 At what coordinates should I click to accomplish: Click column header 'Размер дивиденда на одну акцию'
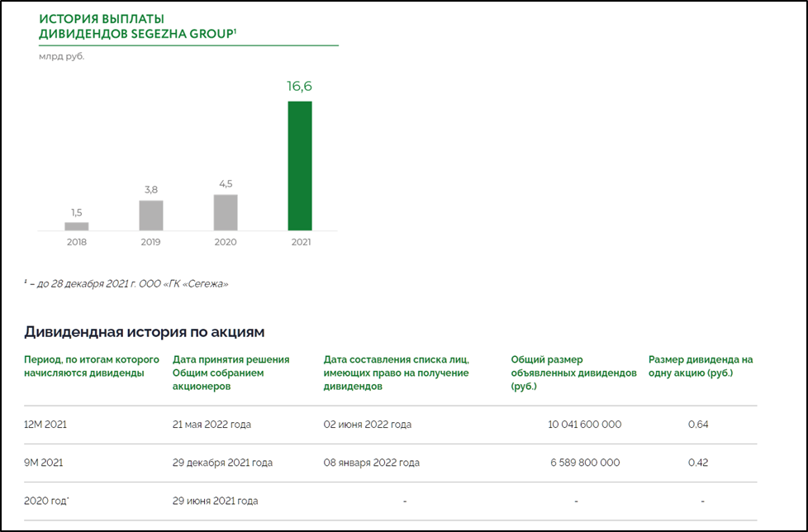pyautogui.click(x=701, y=366)
